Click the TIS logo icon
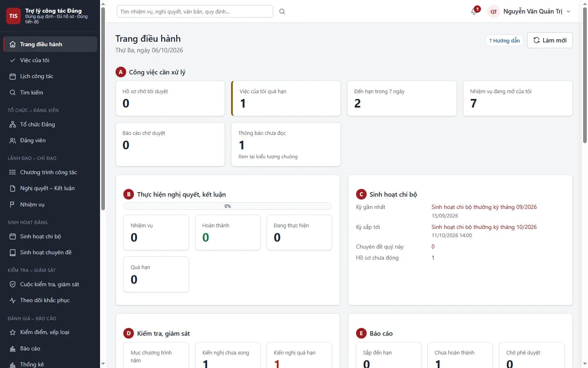 13,16
